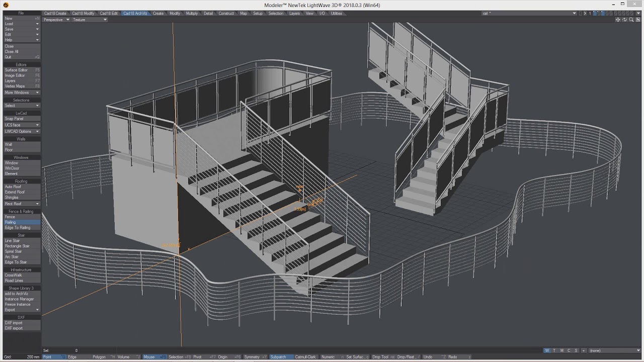Open the Export dropdown
Image resolution: width=644 pixels, height=362 pixels.
coord(22,310)
